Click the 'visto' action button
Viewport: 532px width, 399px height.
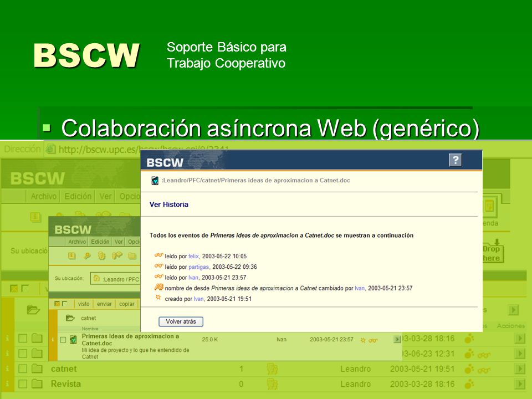(84, 304)
